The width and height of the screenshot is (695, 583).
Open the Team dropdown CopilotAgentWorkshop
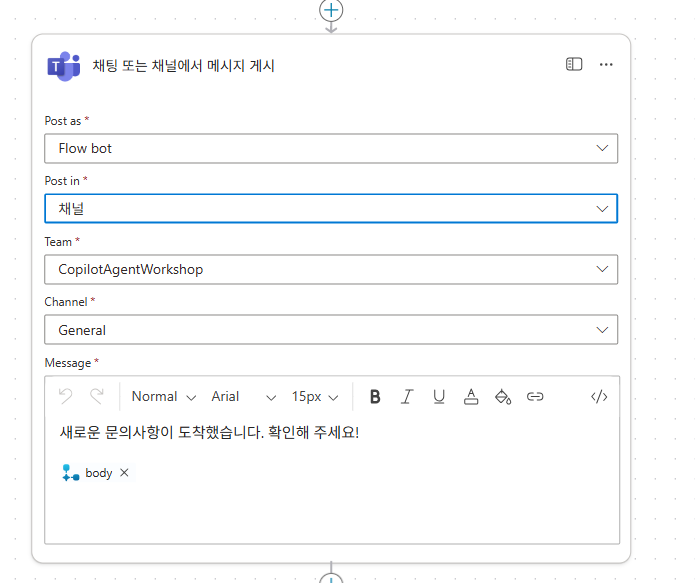click(x=331, y=269)
